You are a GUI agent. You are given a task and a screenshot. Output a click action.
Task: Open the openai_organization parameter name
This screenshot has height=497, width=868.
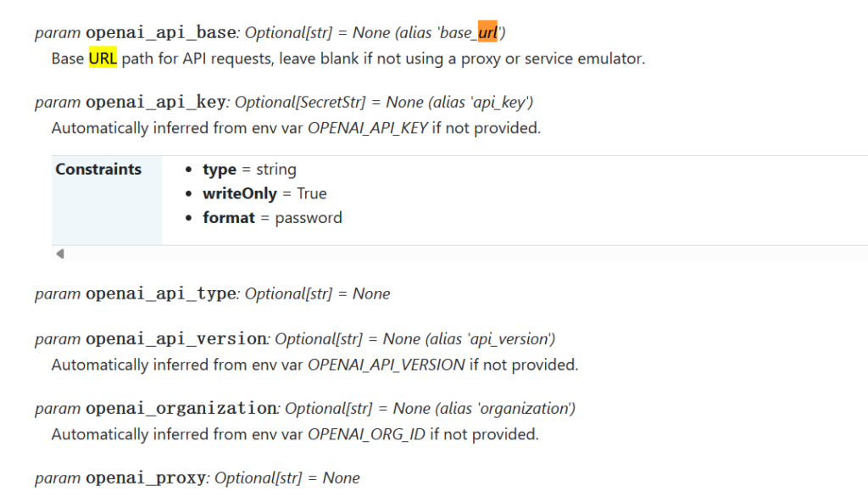click(x=181, y=409)
